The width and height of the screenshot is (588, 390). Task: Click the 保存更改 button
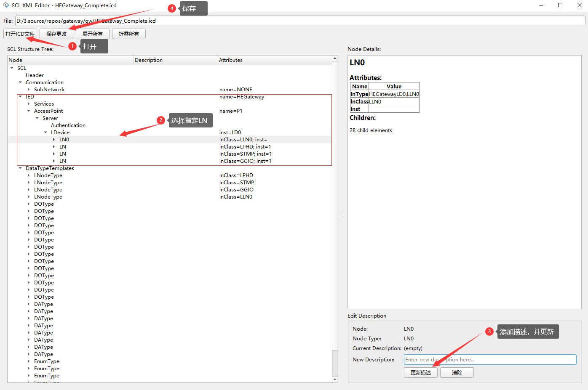(x=56, y=34)
